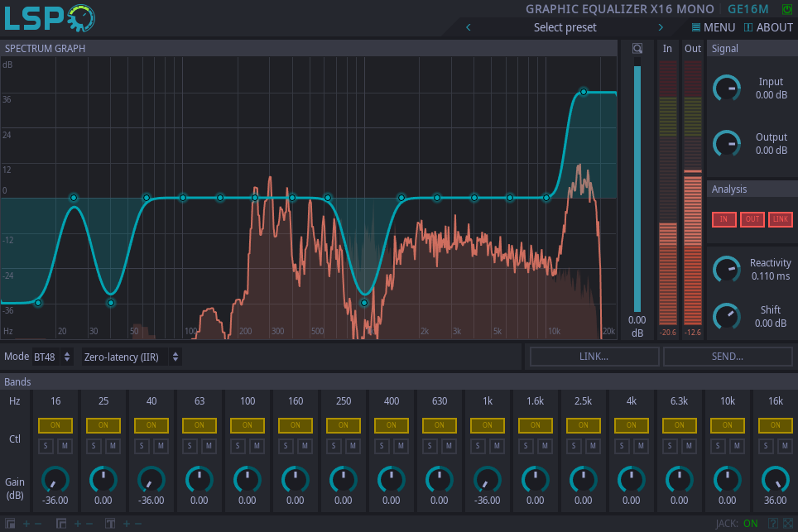Open the BT48 mode dropdown

pyautogui.click(x=53, y=357)
